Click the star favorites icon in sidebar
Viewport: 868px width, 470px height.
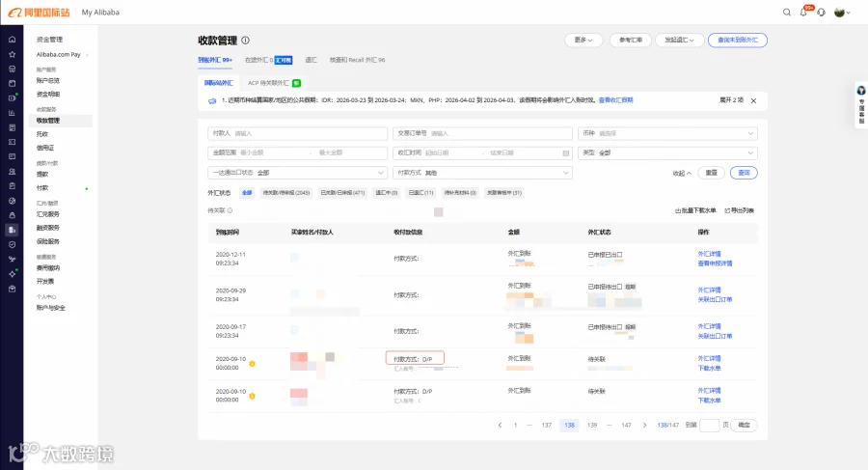(x=13, y=54)
